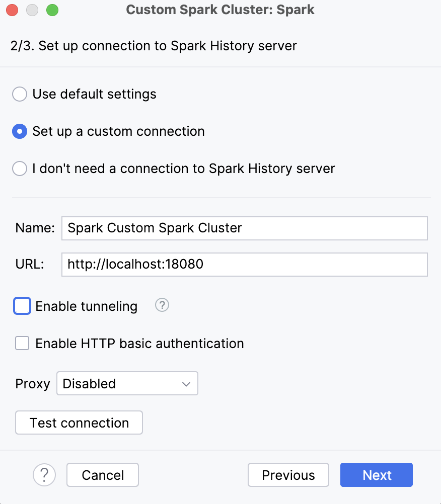Select the Use default settings option
The width and height of the screenshot is (441, 504).
[x=19, y=94]
